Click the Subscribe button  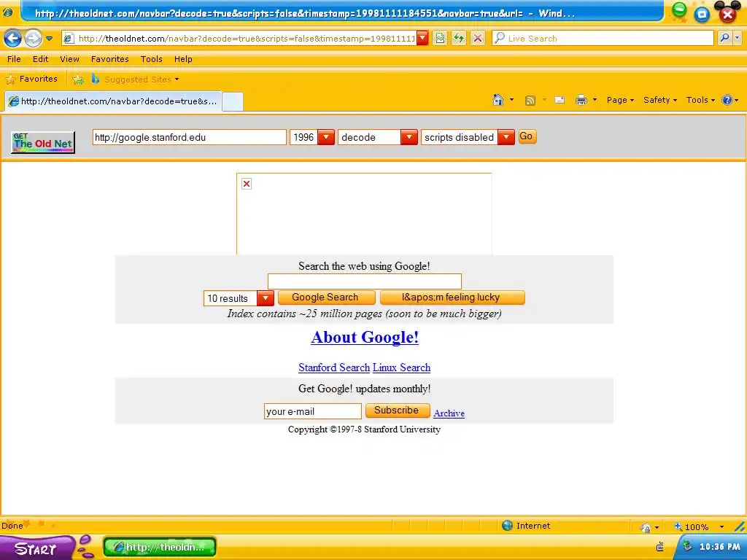398,411
